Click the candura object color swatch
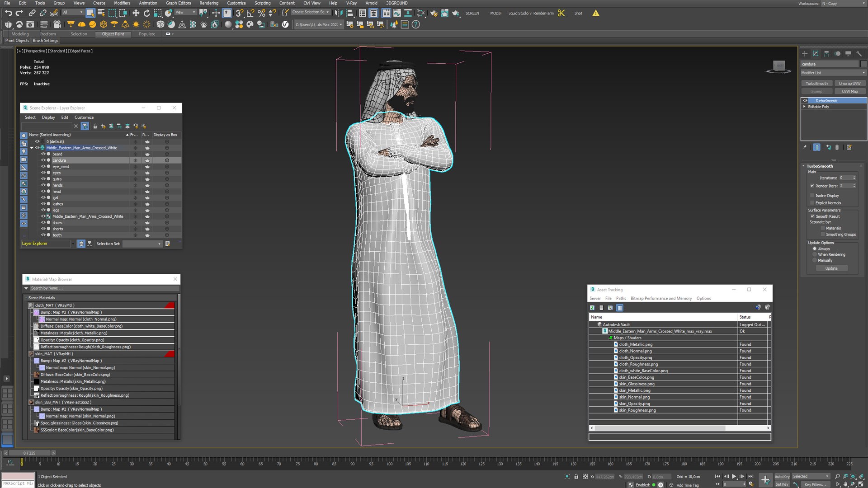The width and height of the screenshot is (868, 488). 863,64
